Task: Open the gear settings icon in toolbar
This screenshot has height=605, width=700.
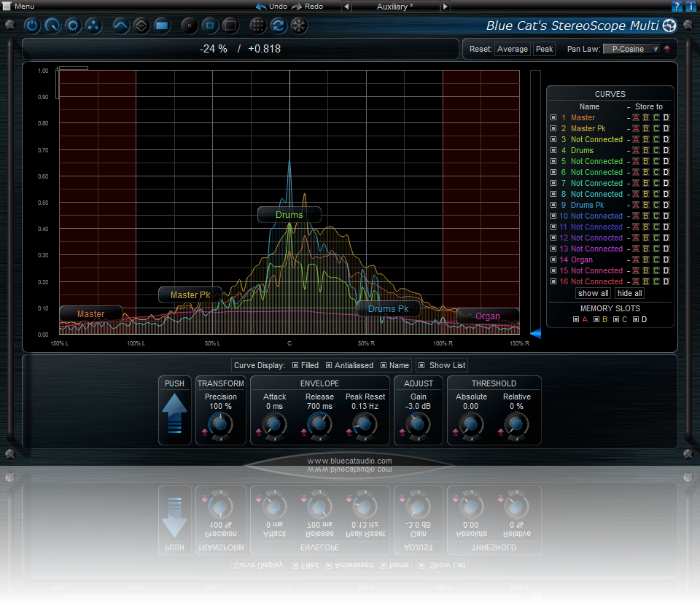Action: pyautogui.click(x=73, y=26)
